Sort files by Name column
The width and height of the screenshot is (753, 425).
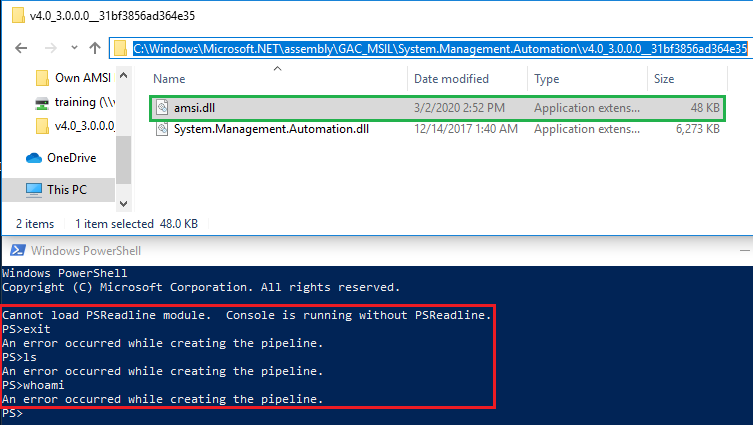[x=170, y=78]
